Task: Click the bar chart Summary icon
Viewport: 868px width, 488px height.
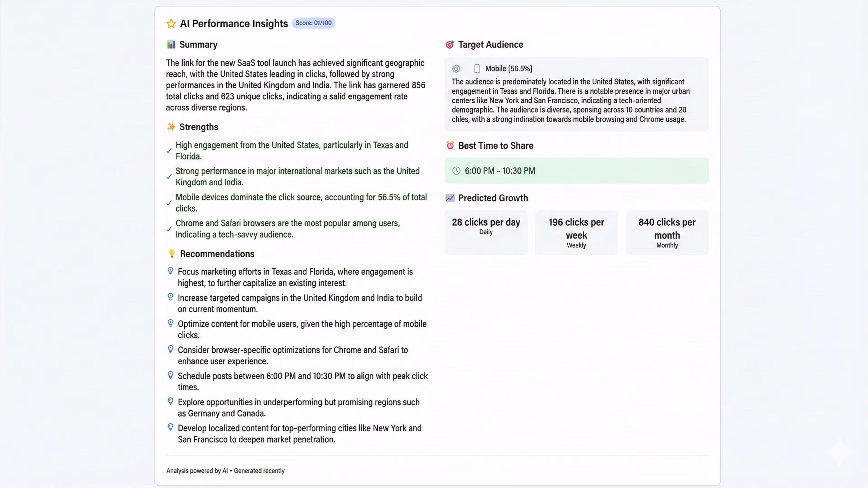Action: pyautogui.click(x=171, y=45)
